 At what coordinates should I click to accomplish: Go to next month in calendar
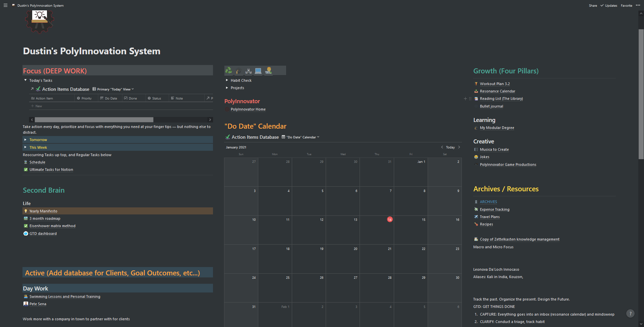click(459, 147)
